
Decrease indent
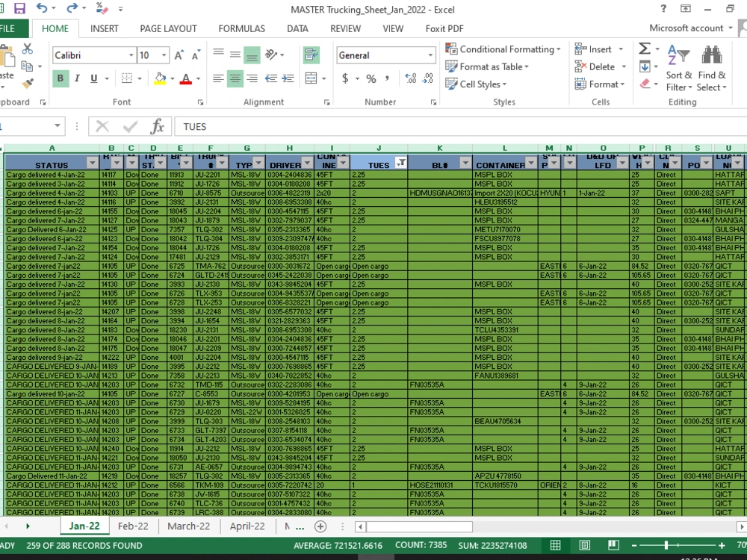pos(271,78)
